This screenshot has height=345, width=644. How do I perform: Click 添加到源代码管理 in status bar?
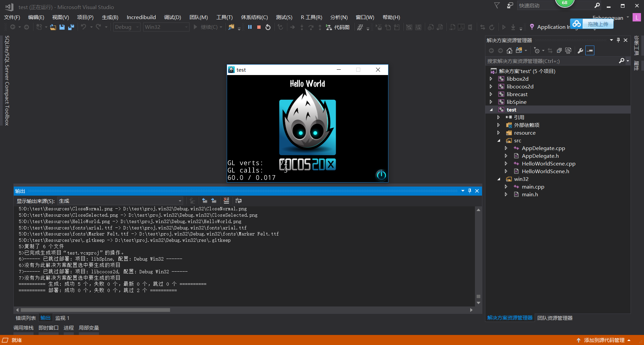(x=604, y=340)
